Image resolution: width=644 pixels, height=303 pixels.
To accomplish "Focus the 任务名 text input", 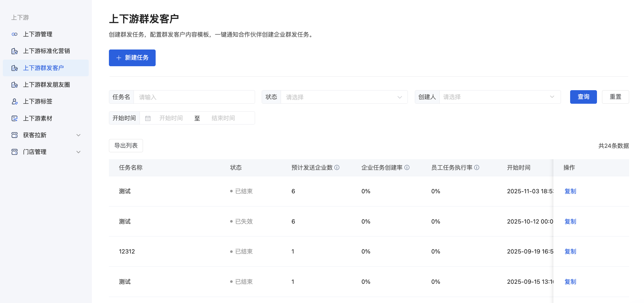I will [x=194, y=97].
